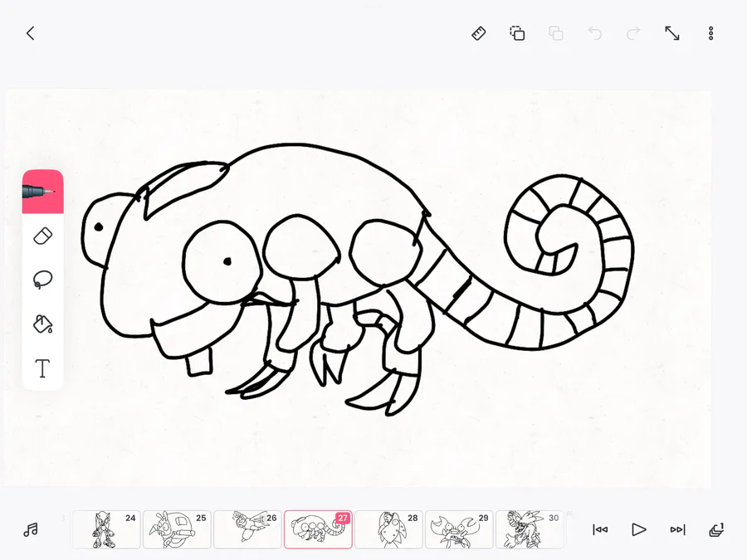Image resolution: width=747 pixels, height=560 pixels.
Task: Open the audio music note panel
Action: 31,529
